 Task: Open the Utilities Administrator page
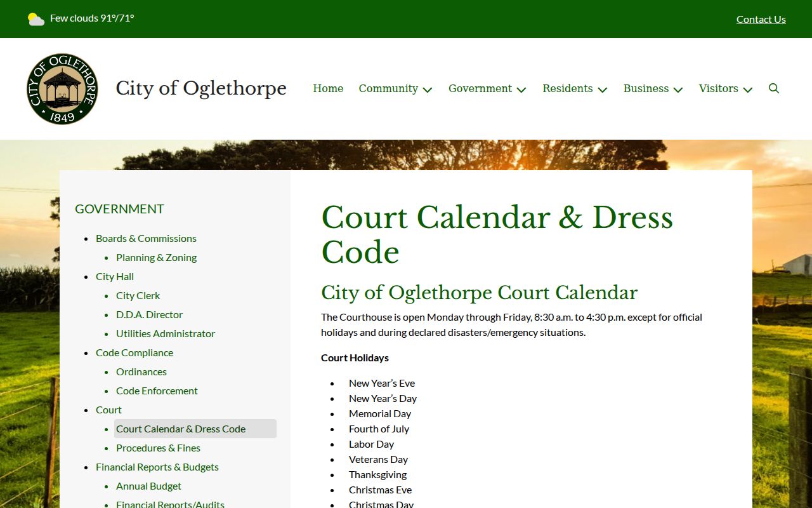click(166, 333)
